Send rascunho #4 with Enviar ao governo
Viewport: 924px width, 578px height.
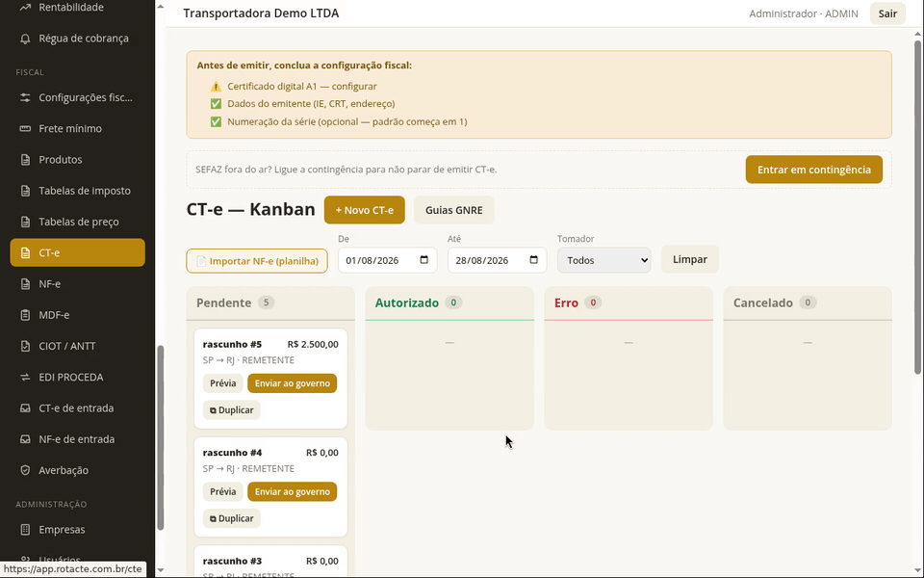pos(293,492)
